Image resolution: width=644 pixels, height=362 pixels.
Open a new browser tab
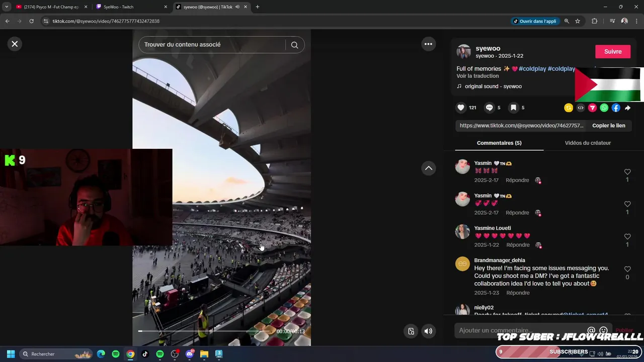[258, 7]
